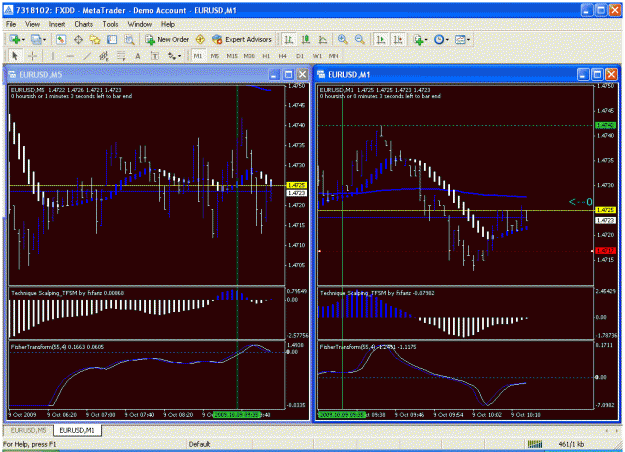Toggle Expert Advisors on or off

click(x=242, y=39)
